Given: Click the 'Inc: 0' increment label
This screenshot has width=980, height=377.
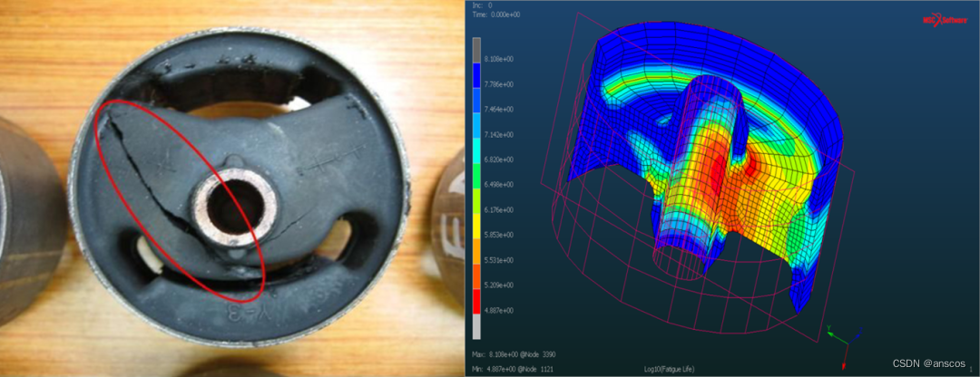Looking at the screenshot, I should 482,5.
